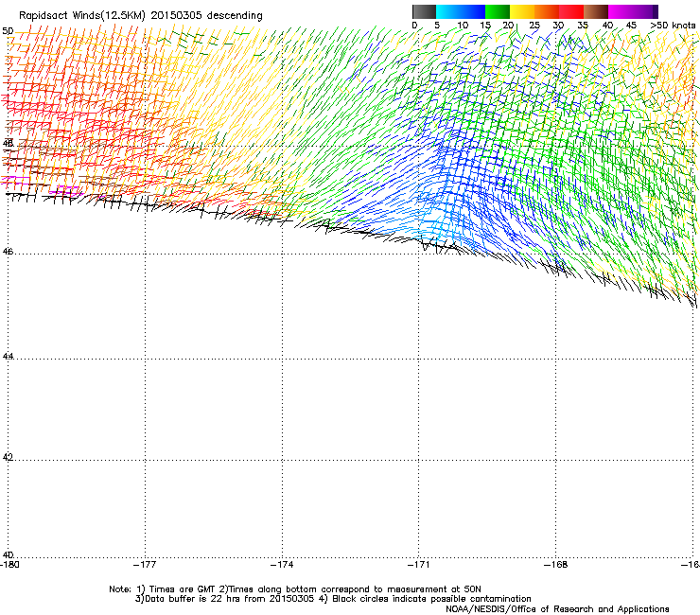The height and width of the screenshot is (615, 700).
Task: Click the legend number "10"
Action: coord(463,26)
